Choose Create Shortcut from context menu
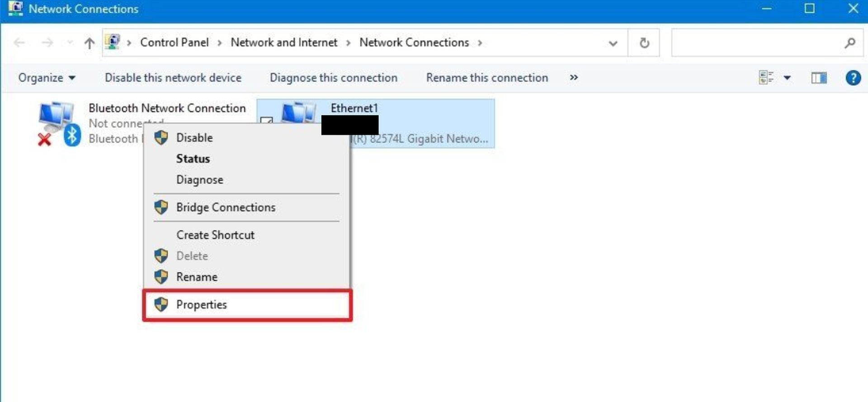Viewport: 868px width, 402px height. coord(247,235)
